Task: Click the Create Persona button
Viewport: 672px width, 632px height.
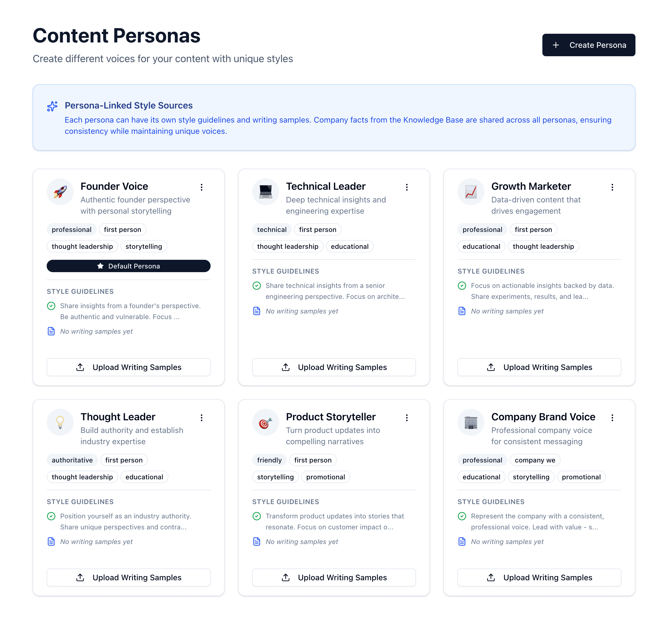Action: point(588,45)
